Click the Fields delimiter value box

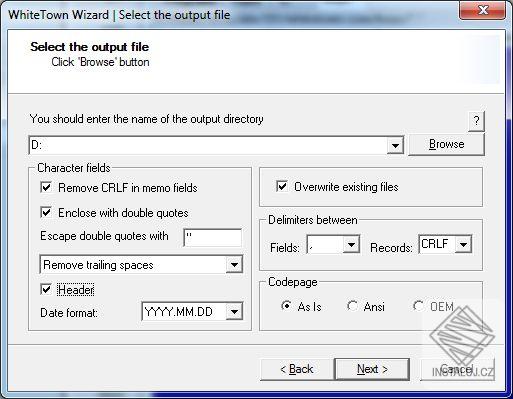click(x=325, y=245)
